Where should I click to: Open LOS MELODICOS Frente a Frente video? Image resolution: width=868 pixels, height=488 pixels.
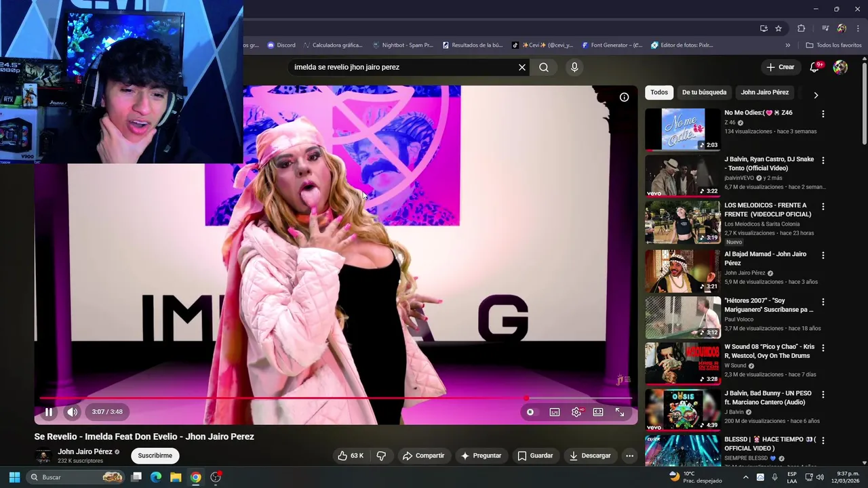point(768,209)
